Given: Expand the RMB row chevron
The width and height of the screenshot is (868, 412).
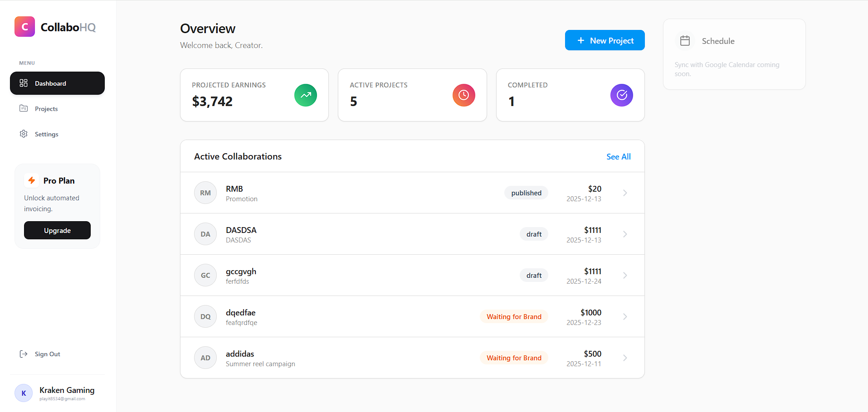Looking at the screenshot, I should [625, 193].
